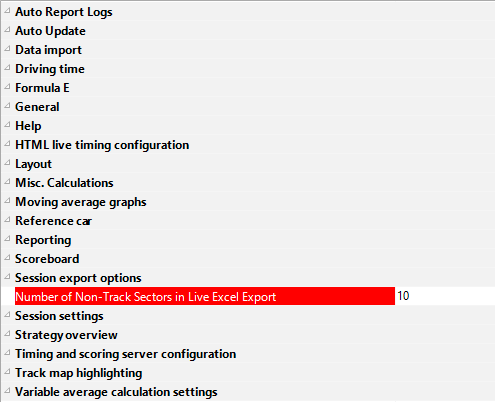Select Variable average calculation settings category
The height and width of the screenshot is (402, 495).
(x=116, y=392)
